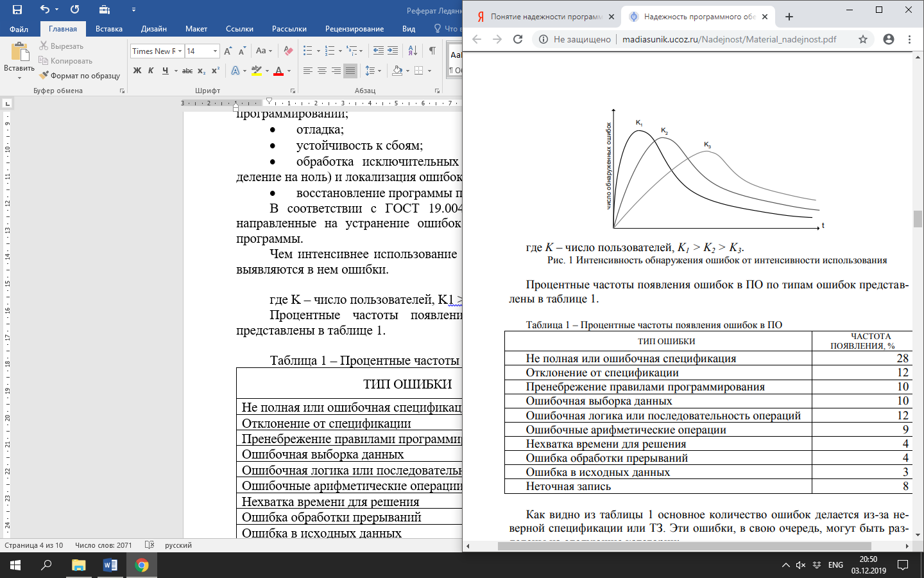
Task: Toggle italic formatting (К)
Action: coord(151,71)
